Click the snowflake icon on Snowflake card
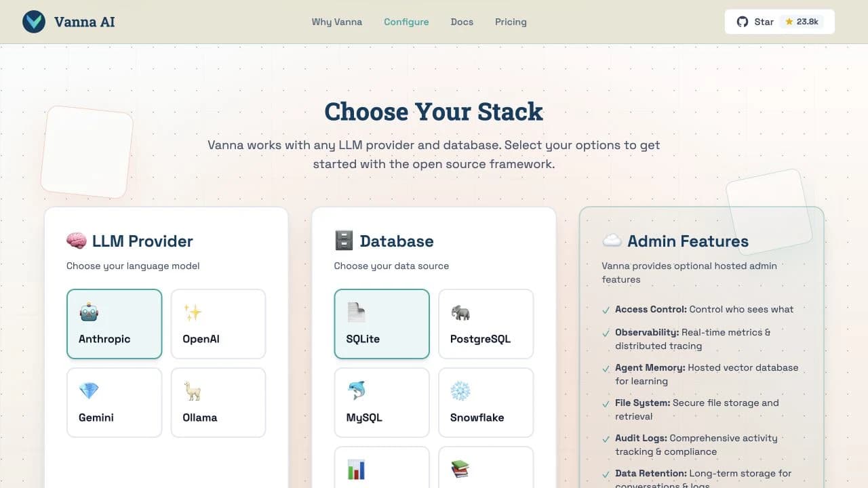Viewport: 868px width, 488px height. (x=460, y=391)
